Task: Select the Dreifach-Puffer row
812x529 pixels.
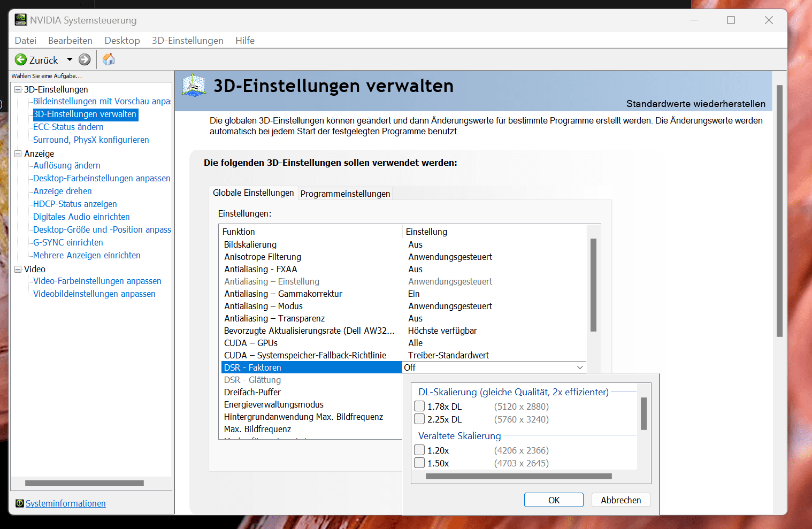Action: point(311,392)
